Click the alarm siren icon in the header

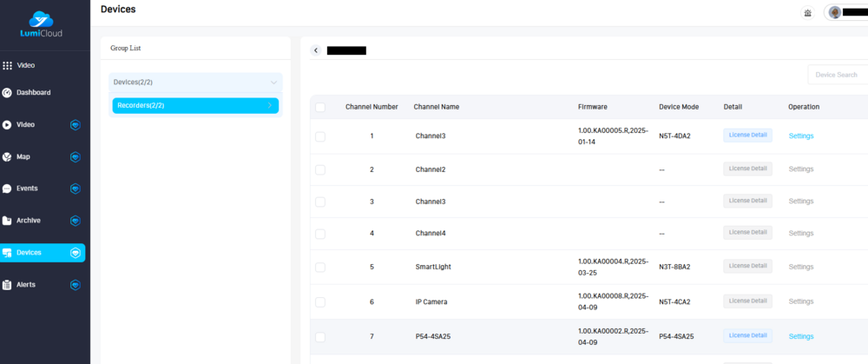[x=808, y=13]
